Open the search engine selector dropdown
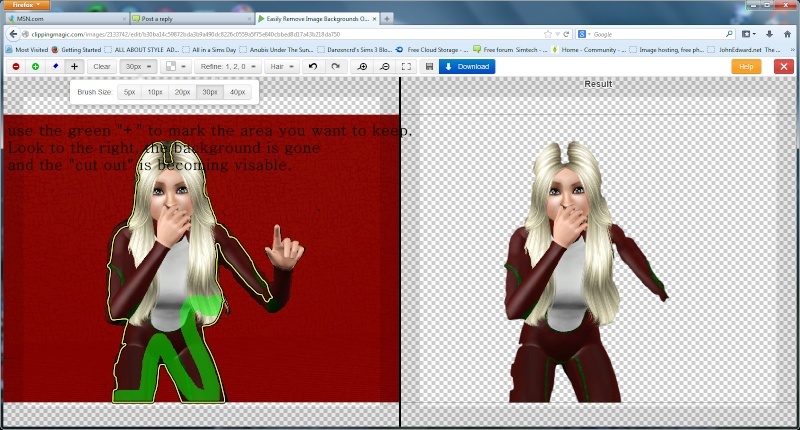 (584, 34)
